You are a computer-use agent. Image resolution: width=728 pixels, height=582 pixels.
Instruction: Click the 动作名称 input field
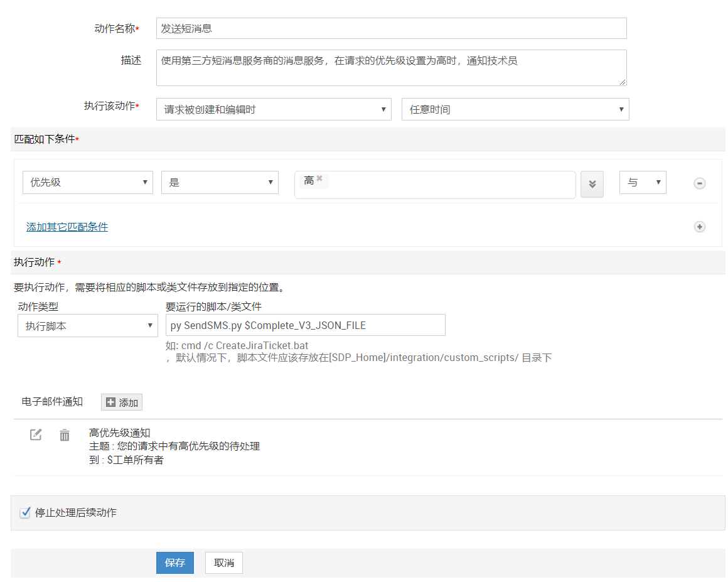(x=391, y=28)
